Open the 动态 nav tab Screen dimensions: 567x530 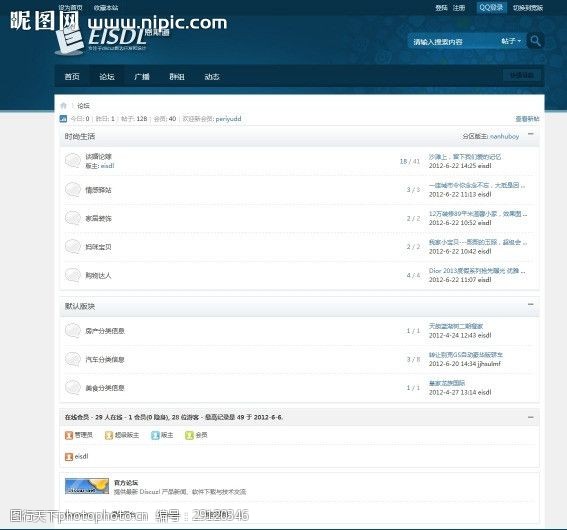point(212,77)
